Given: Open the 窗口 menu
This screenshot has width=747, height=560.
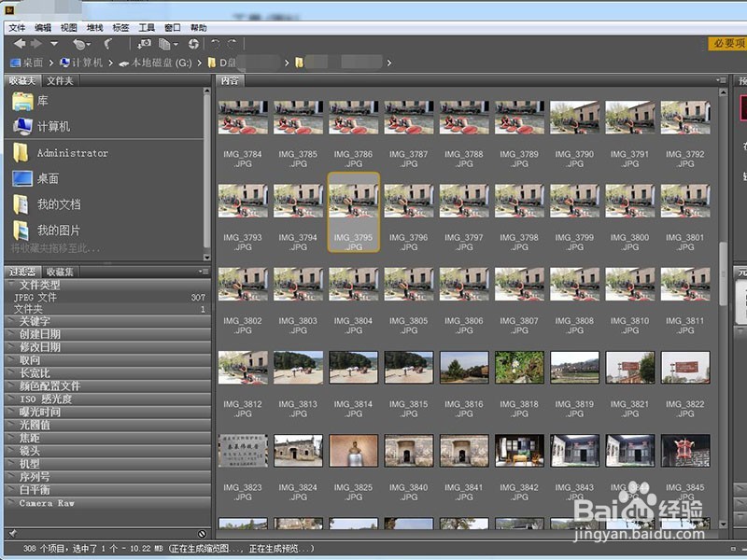Looking at the screenshot, I should [173, 28].
